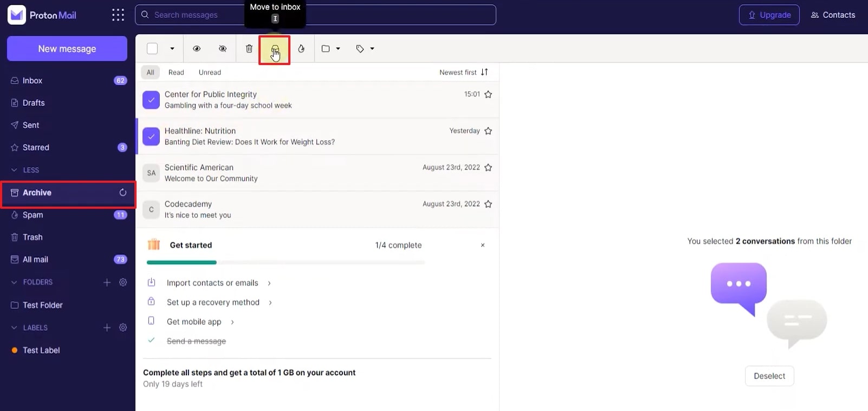The image size is (868, 411).
Task: Click the All mail count badge 73
Action: coord(120,259)
